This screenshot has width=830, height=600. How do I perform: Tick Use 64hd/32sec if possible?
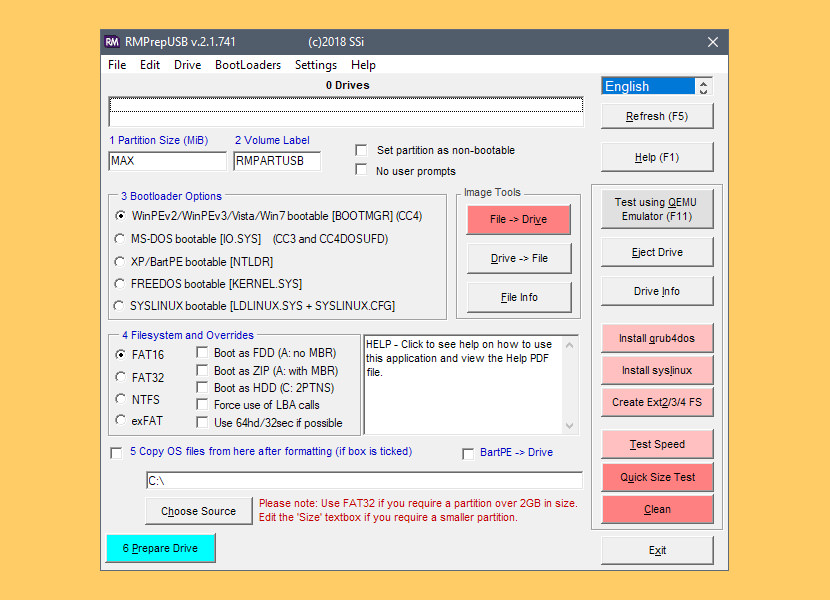(x=202, y=422)
